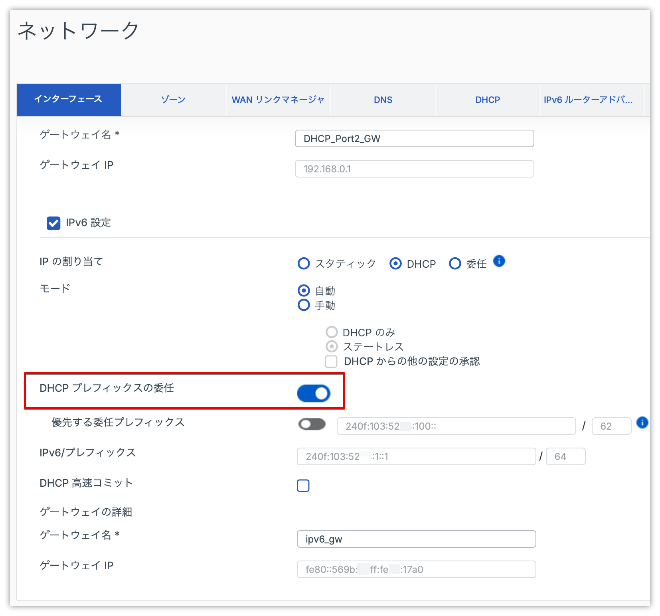Open the ゾーン tab
The height and width of the screenshot is (616, 660).
point(173,100)
